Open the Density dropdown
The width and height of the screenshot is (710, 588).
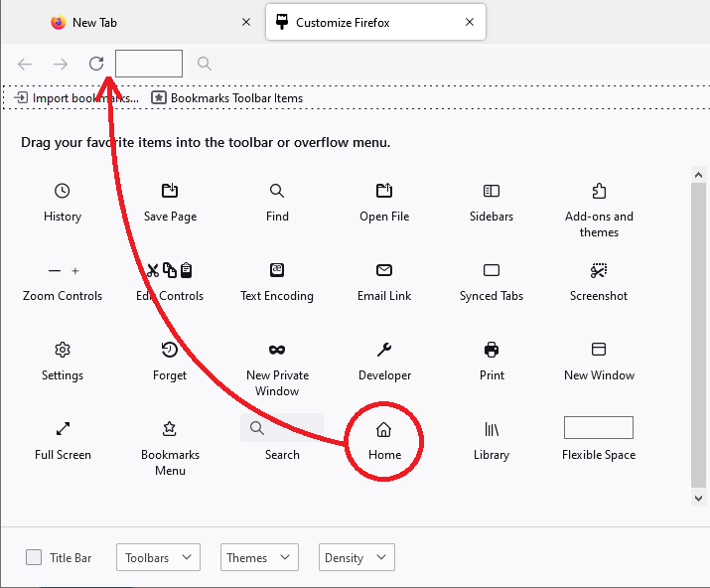(x=356, y=557)
